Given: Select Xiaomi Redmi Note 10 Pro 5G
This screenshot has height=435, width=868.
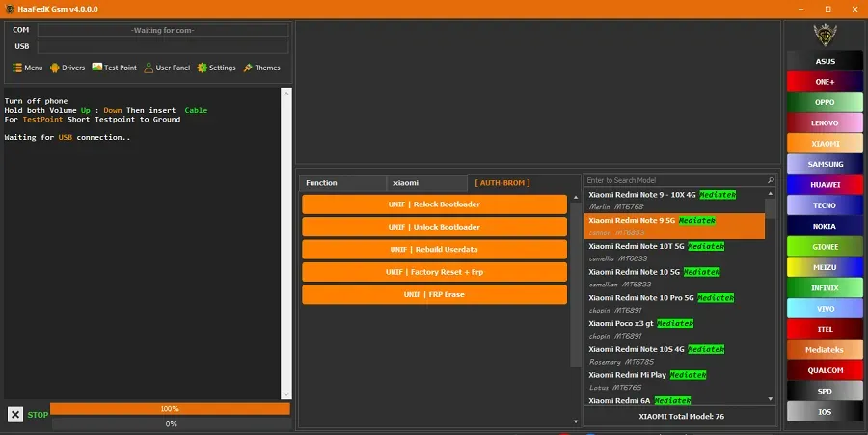Looking at the screenshot, I should [x=674, y=304].
